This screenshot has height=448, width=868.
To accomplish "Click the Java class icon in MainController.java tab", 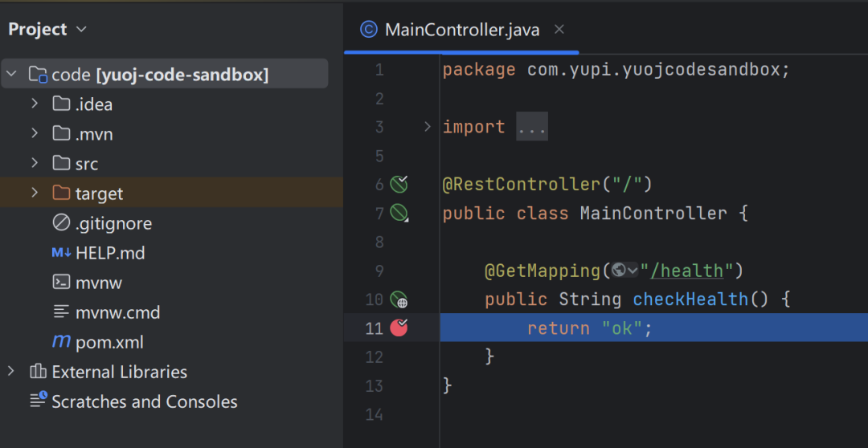I will 369,31.
